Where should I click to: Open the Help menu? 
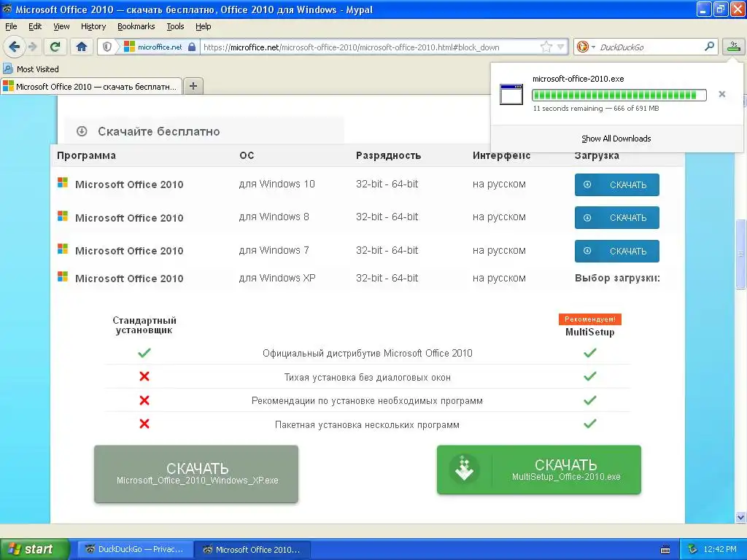click(x=203, y=26)
